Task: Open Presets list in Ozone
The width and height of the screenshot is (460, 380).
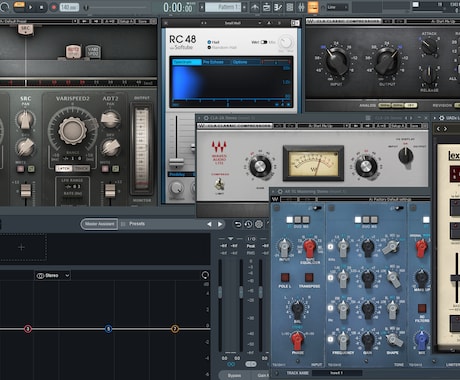Action: click(137, 224)
